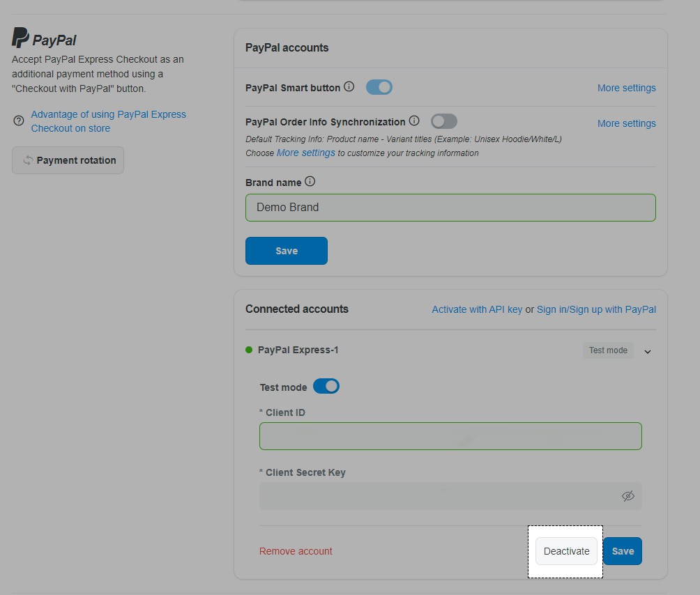Open the info tooltip beside PayPal Smart button
The image size is (700, 595).
click(x=348, y=86)
